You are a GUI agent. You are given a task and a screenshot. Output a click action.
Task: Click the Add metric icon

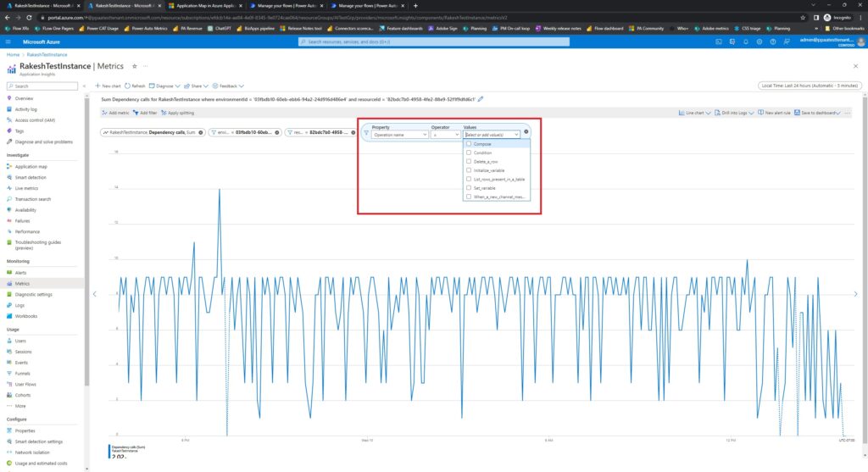[x=104, y=113]
